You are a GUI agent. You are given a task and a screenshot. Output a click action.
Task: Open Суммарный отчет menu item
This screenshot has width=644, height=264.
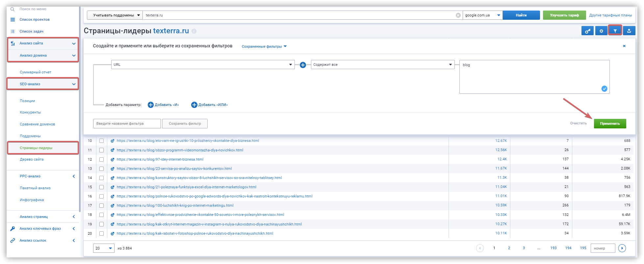(x=36, y=72)
